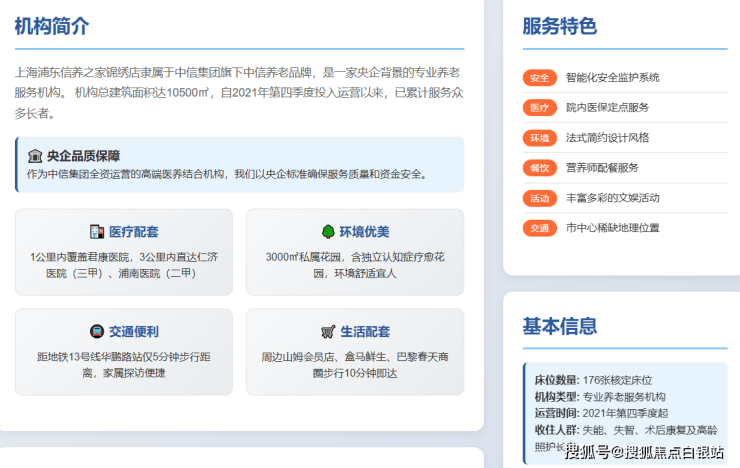This screenshot has width=740, height=468.
Task: Click the 环境优美 card title
Action: [364, 232]
